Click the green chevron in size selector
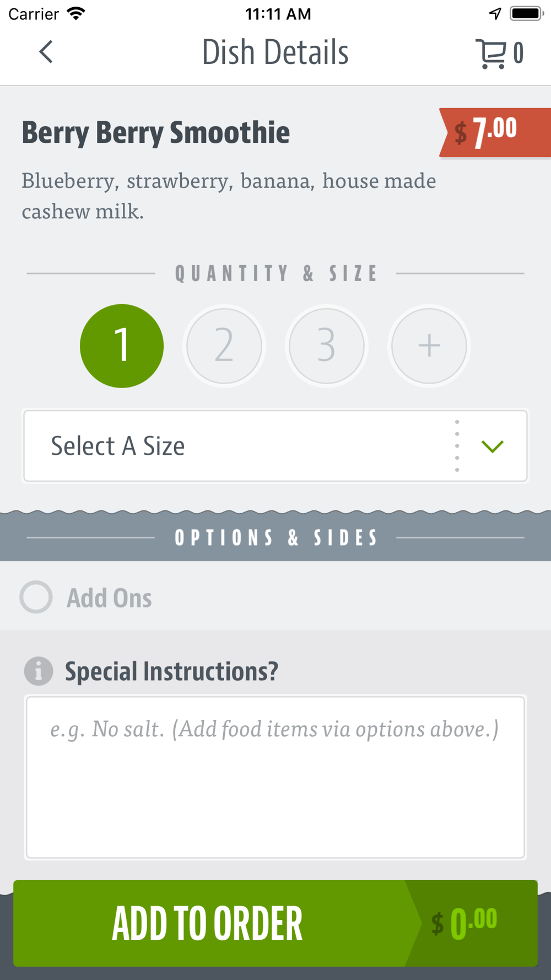 click(492, 446)
